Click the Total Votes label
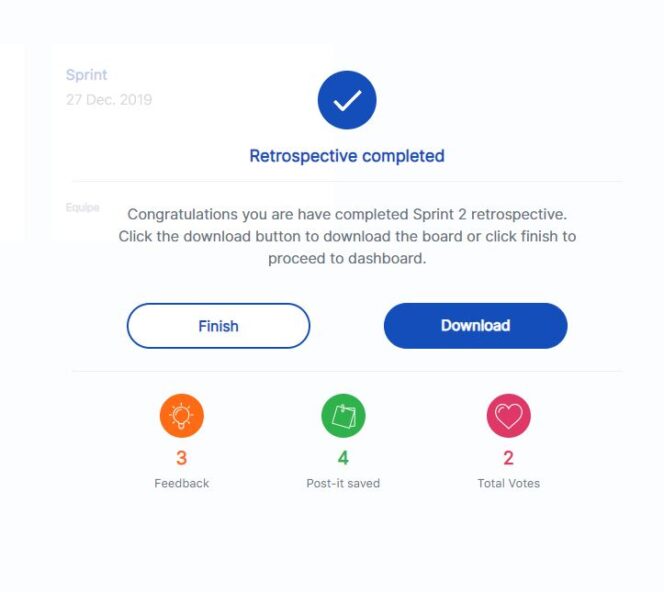The width and height of the screenshot is (664, 592). coord(509,483)
